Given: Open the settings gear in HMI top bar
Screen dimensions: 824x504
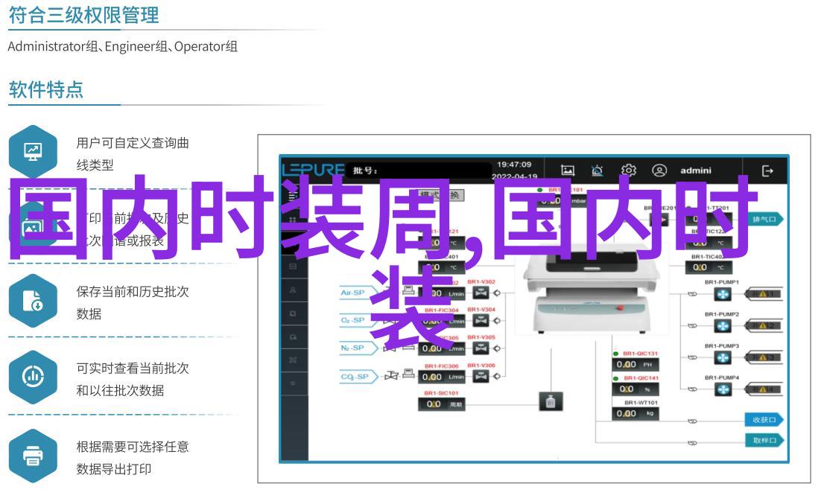Looking at the screenshot, I should pos(628,170).
